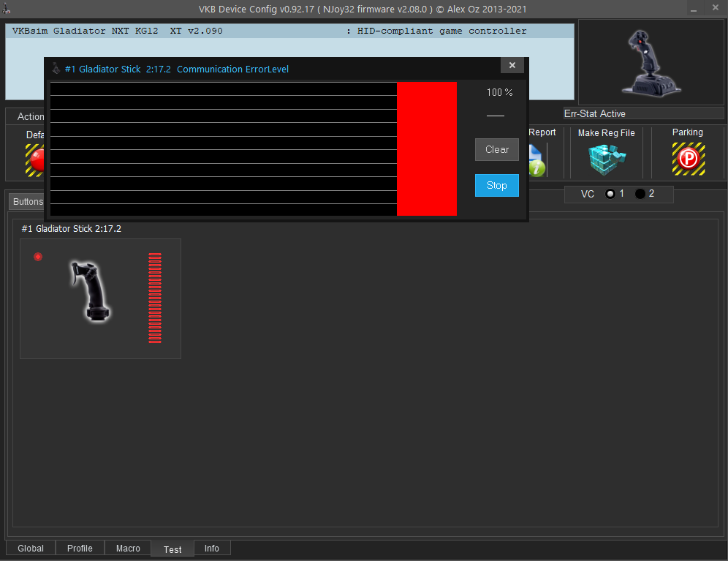Select VC radio option 1

(x=610, y=194)
